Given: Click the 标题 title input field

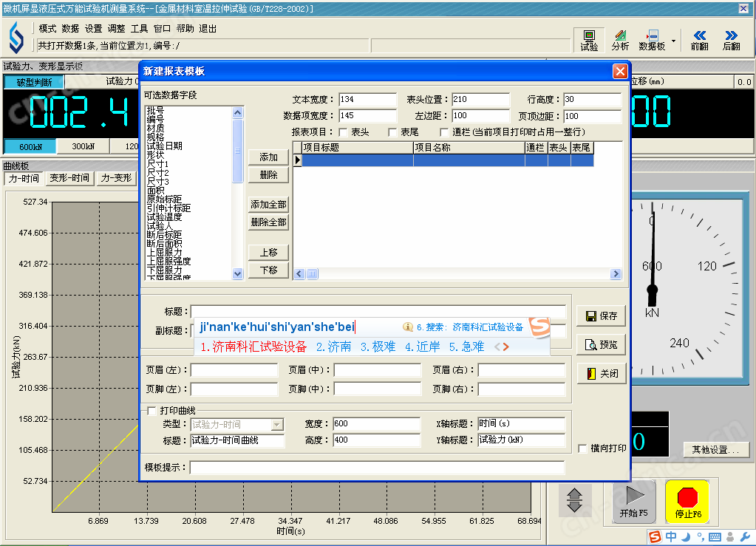Looking at the screenshot, I should tap(378, 311).
